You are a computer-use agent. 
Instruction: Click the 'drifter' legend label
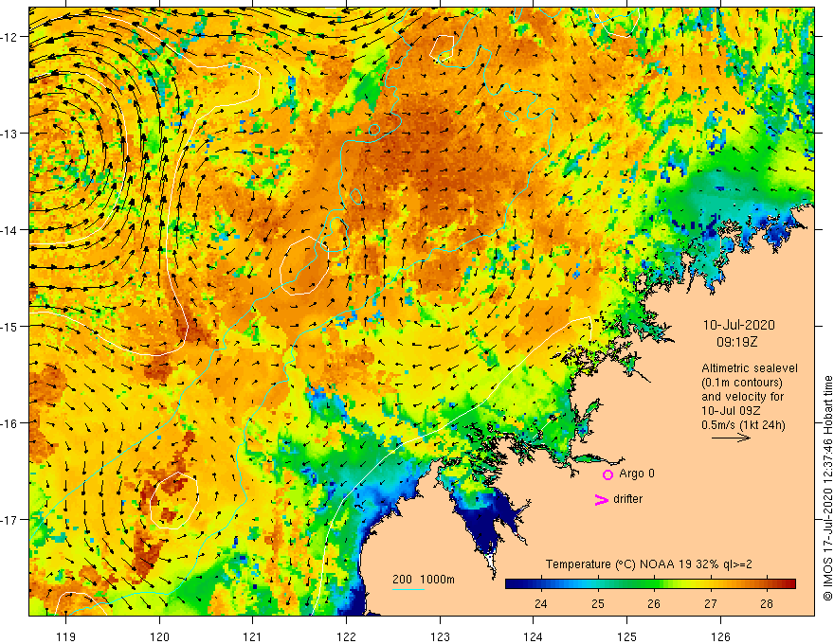pos(627,499)
